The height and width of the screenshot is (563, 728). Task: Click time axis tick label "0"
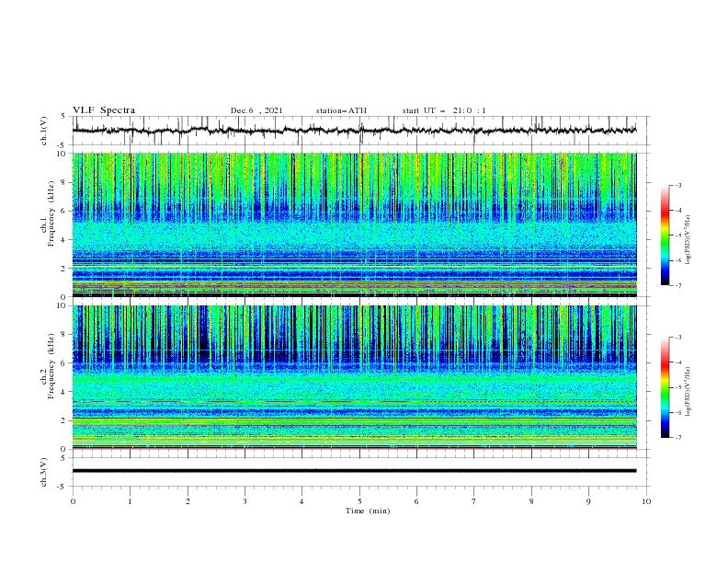coord(73,501)
